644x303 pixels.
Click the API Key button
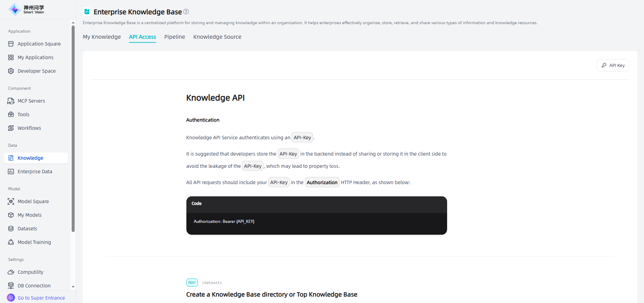[613, 65]
